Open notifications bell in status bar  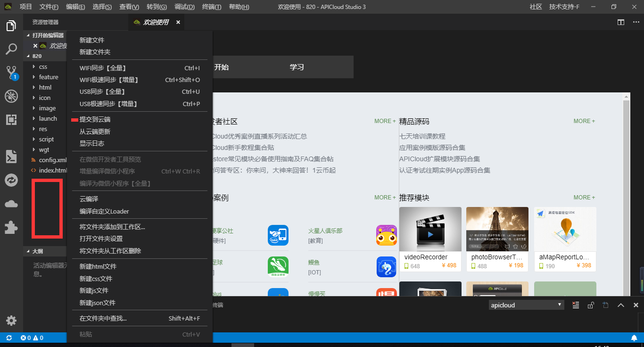pyautogui.click(x=634, y=338)
